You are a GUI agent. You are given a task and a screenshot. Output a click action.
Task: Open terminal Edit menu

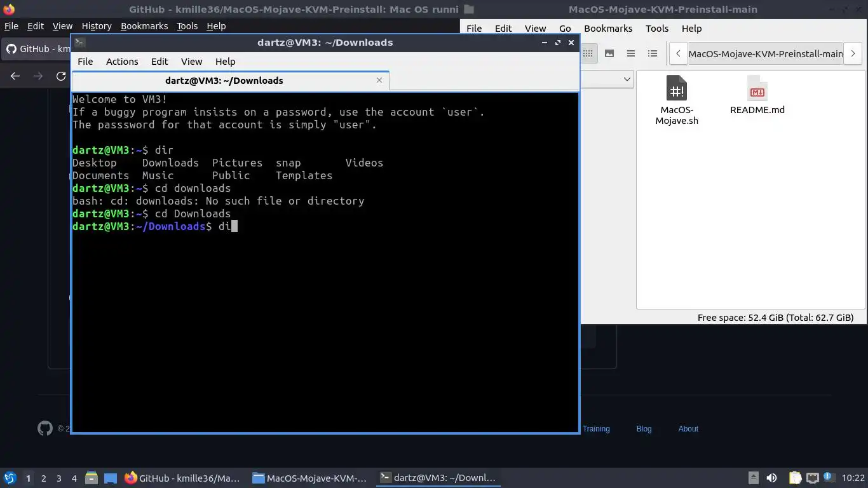159,62
